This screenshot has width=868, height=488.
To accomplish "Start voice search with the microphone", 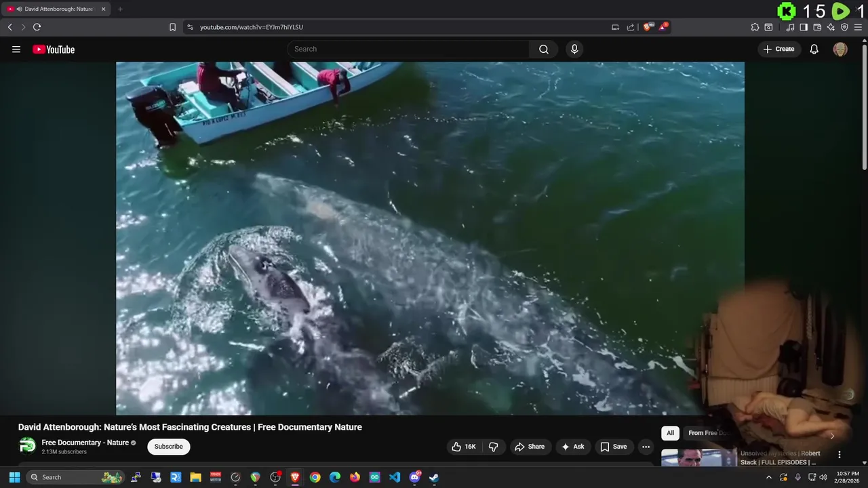I will click(574, 49).
